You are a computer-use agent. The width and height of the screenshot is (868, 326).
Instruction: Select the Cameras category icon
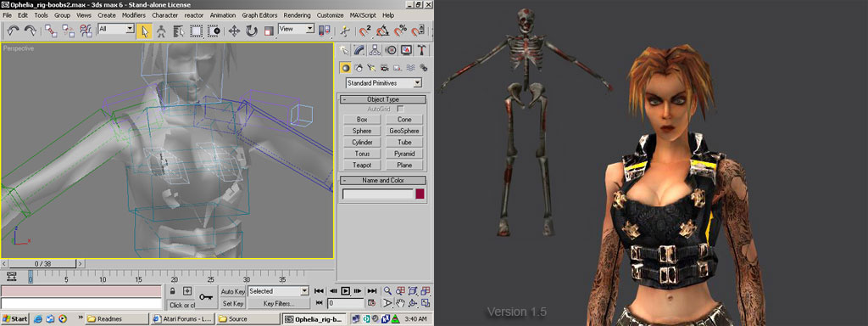(384, 68)
